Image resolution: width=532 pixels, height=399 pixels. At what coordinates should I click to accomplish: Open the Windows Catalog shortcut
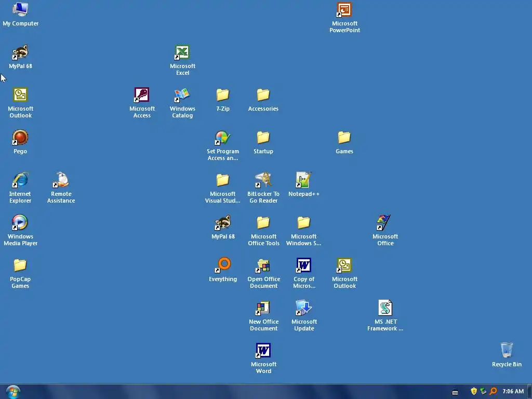182,103
